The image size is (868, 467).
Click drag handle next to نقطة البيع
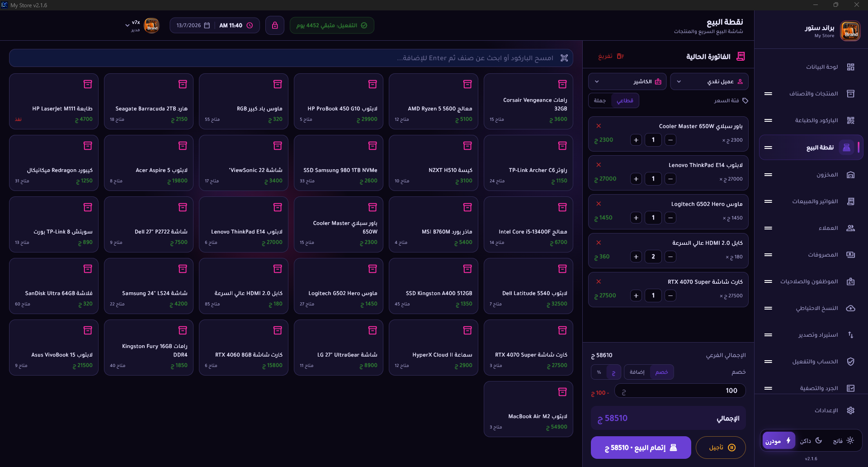pyautogui.click(x=768, y=148)
